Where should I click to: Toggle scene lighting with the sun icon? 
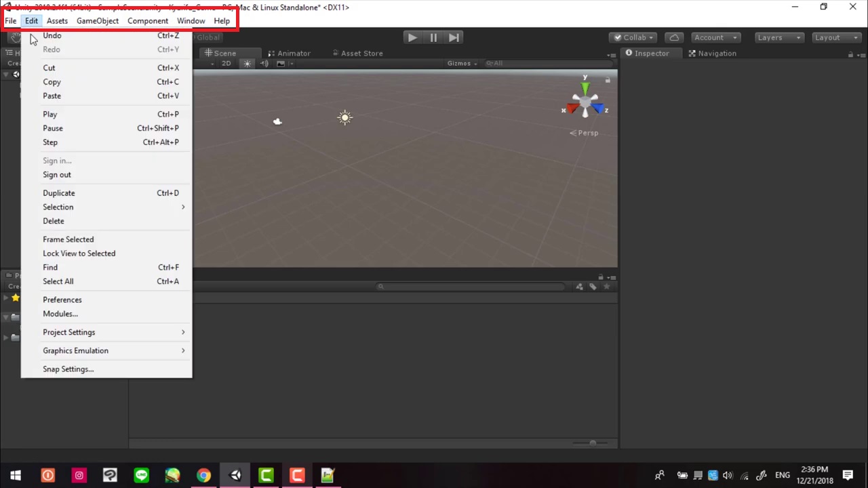pos(248,63)
